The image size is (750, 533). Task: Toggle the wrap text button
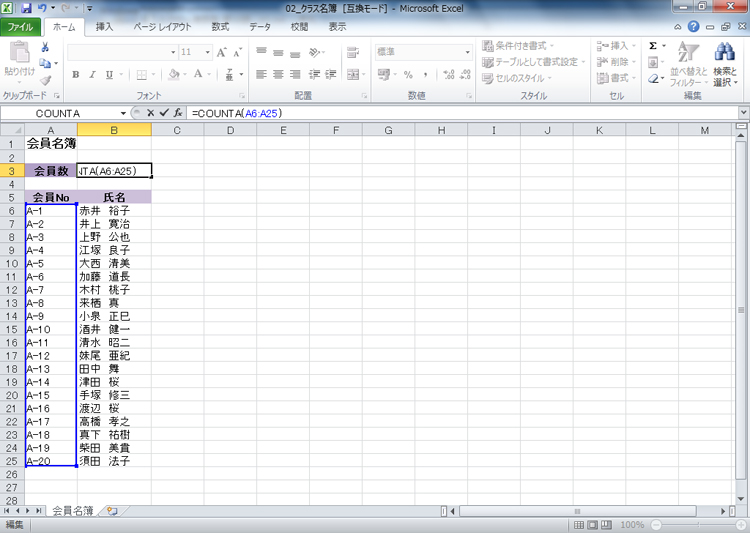[353, 52]
